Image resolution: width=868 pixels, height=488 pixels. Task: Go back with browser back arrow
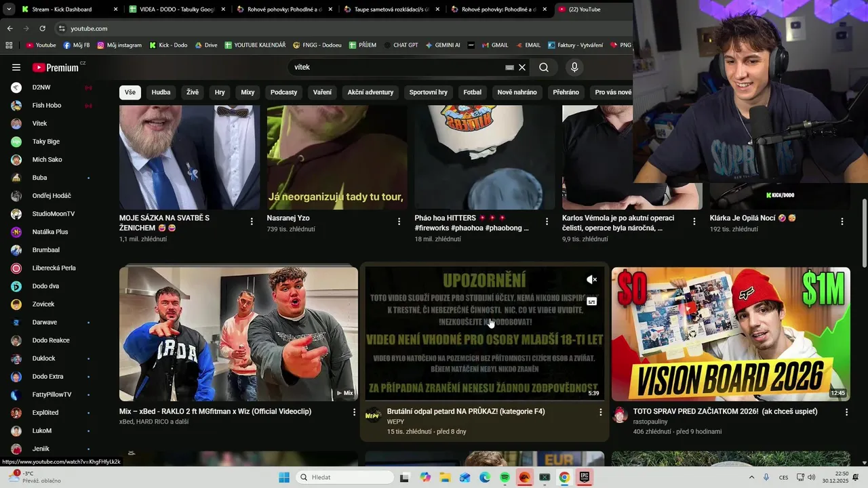tap(9, 28)
